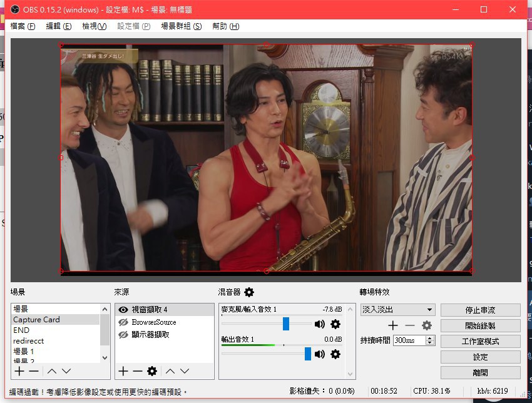This screenshot has height=403, width=532.
Task: Show the 顯示器擷取 source
Action: 123,335
